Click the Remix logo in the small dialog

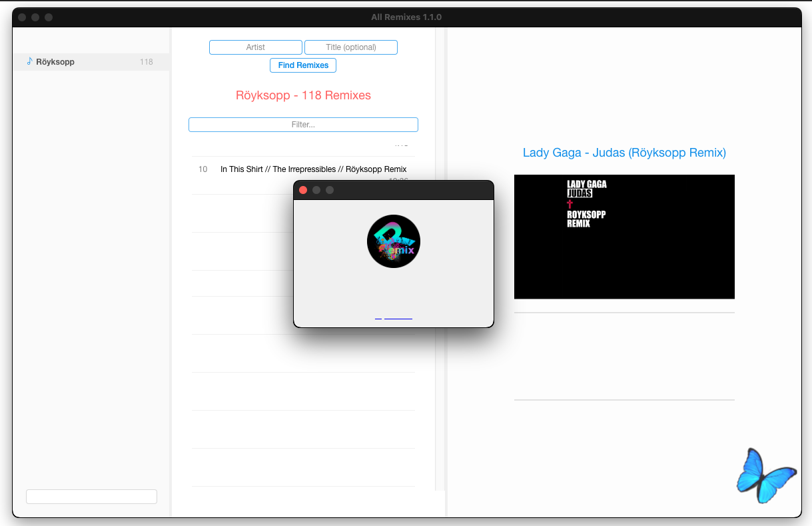click(394, 241)
